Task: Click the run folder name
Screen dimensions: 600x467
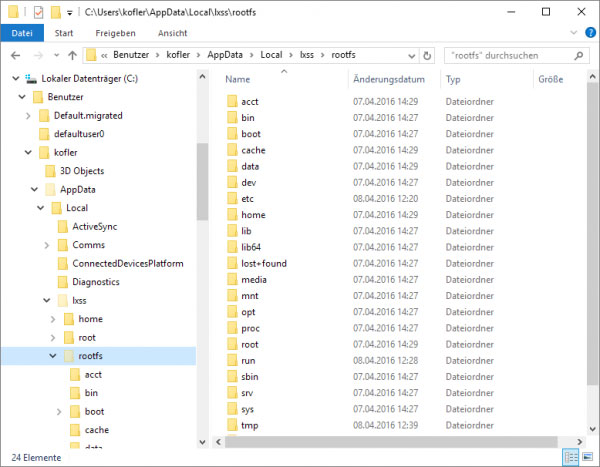Action: pyautogui.click(x=248, y=361)
